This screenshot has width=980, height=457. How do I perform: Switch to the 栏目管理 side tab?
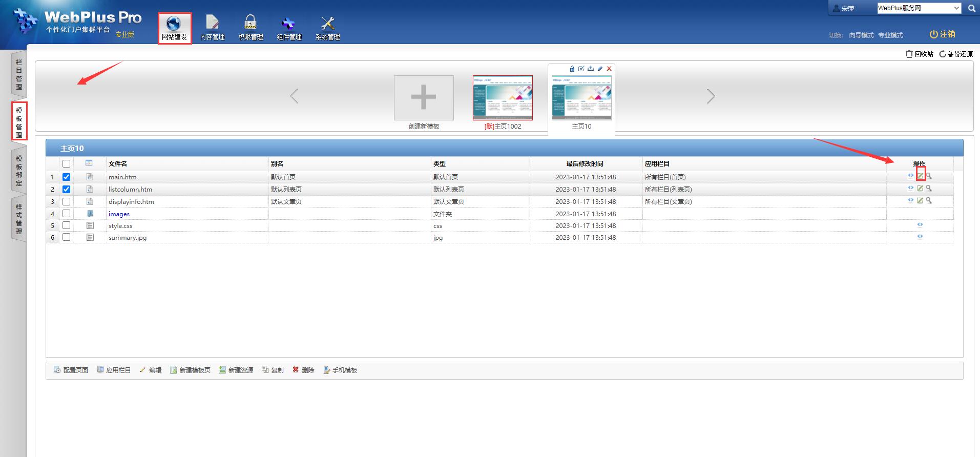[19, 74]
